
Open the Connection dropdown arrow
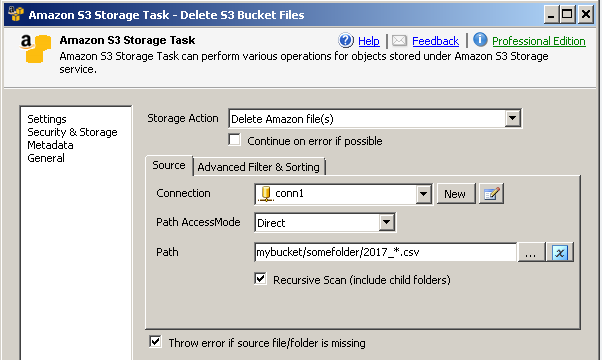(x=423, y=194)
